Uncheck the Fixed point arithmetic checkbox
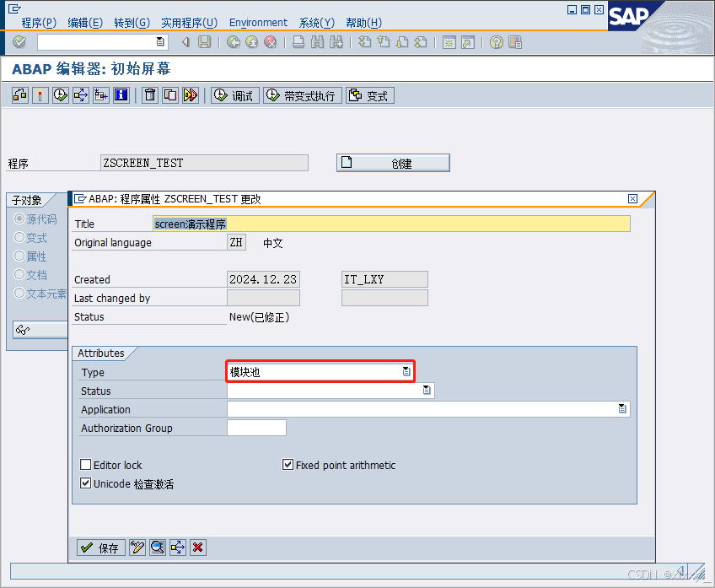Image resolution: width=715 pixels, height=588 pixels. [288, 465]
